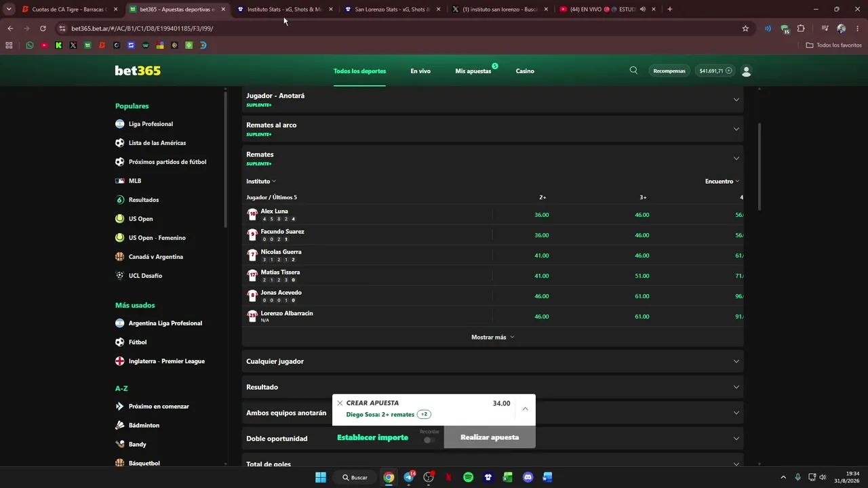Expand the Cualquier jugador section
The width and height of the screenshot is (868, 488).
click(x=493, y=361)
